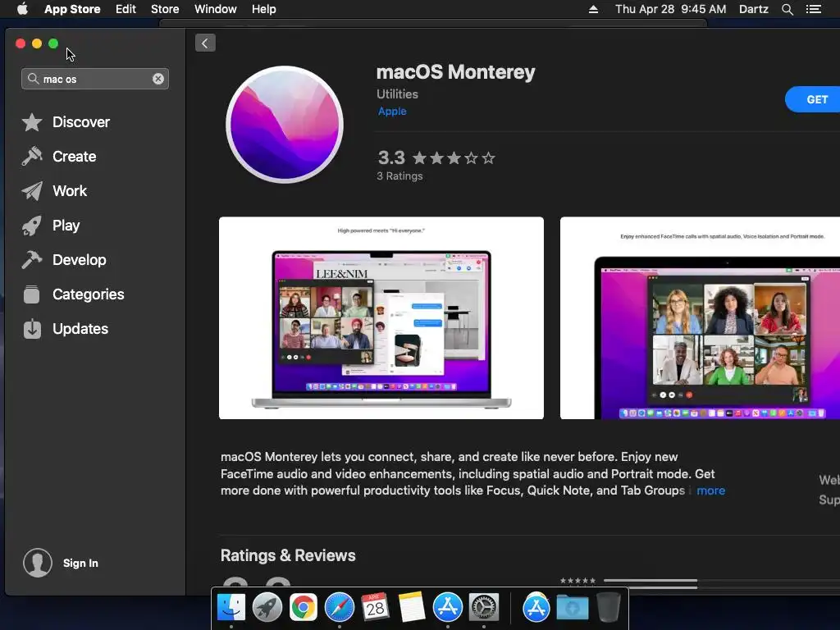This screenshot has height=630, width=840.
Task: Open Notes from the Dock
Action: point(412,607)
